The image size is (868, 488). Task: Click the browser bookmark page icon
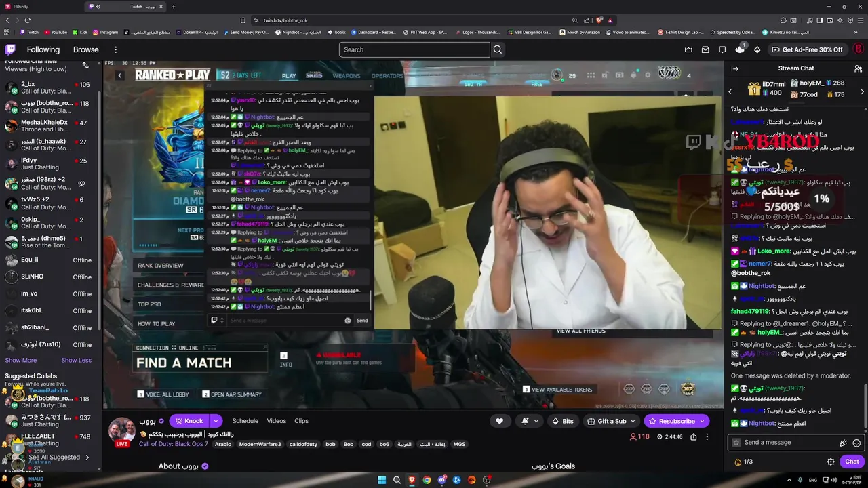pyautogui.click(x=243, y=20)
